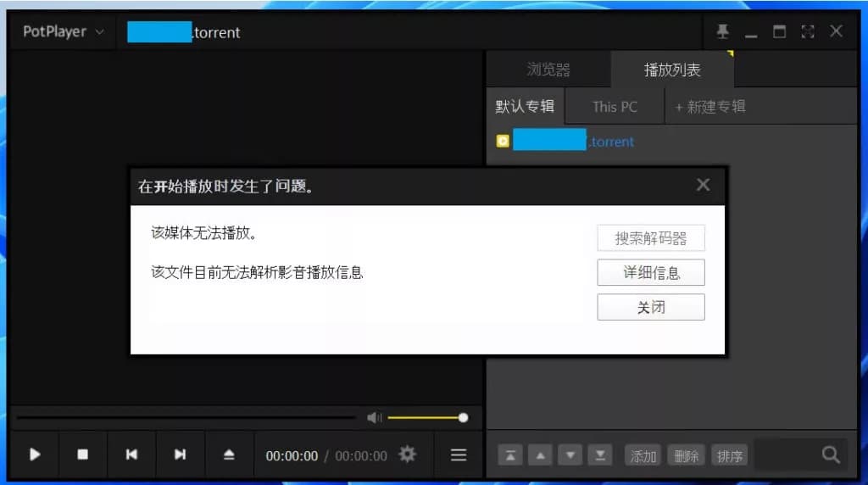This screenshot has width=868, height=485.
Task: Toggle pin window on top
Action: [x=722, y=31]
